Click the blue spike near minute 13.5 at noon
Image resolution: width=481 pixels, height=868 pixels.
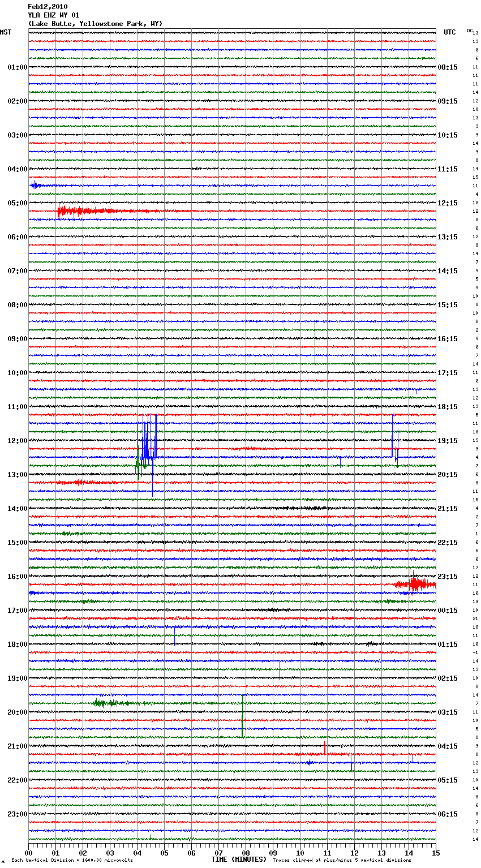click(395, 441)
